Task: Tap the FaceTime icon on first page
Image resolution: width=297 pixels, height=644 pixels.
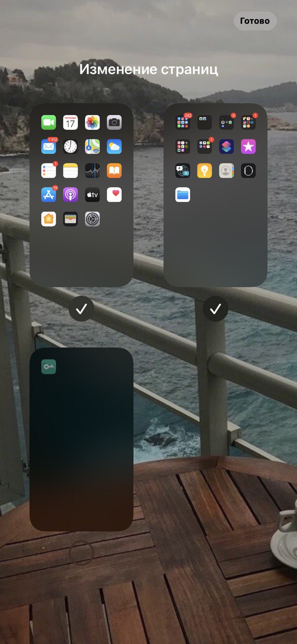Action: pyautogui.click(x=49, y=122)
